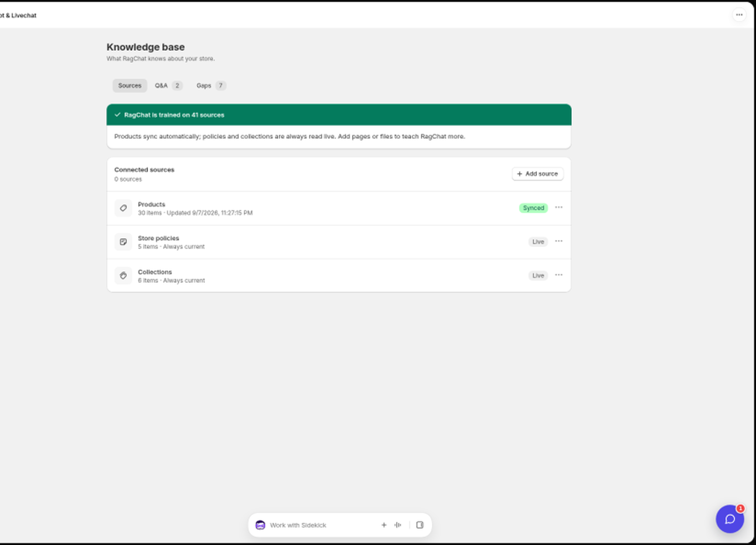Click the Products source title
This screenshot has width=756, height=545.
click(151, 204)
